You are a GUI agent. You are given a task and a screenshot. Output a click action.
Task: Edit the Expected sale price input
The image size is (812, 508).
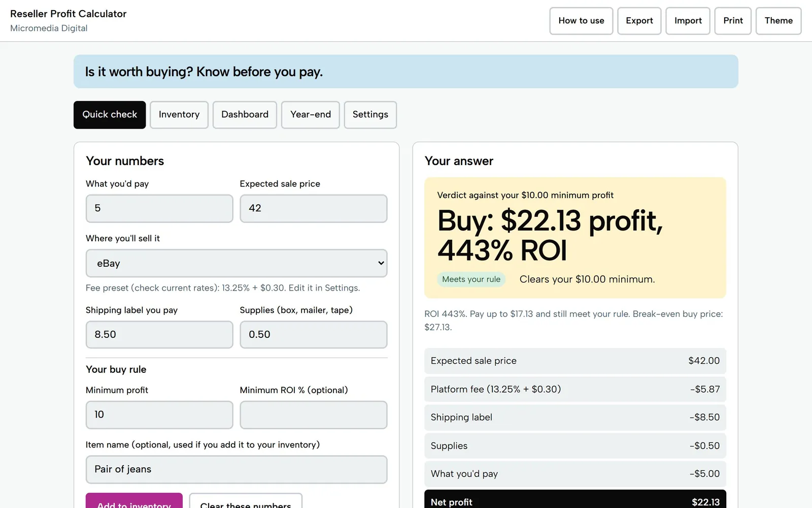coord(314,208)
